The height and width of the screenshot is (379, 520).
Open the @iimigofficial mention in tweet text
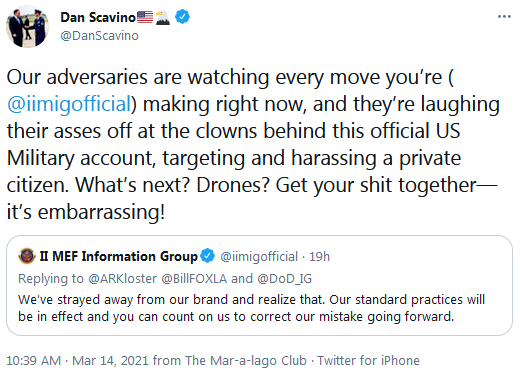69,104
